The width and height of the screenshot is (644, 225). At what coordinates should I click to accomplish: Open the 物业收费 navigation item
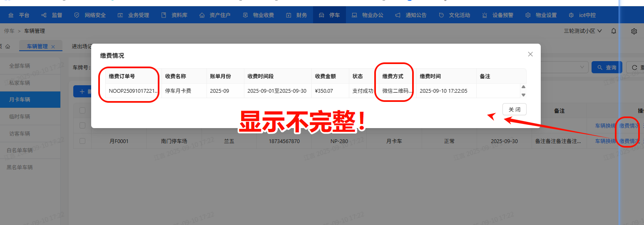point(258,15)
